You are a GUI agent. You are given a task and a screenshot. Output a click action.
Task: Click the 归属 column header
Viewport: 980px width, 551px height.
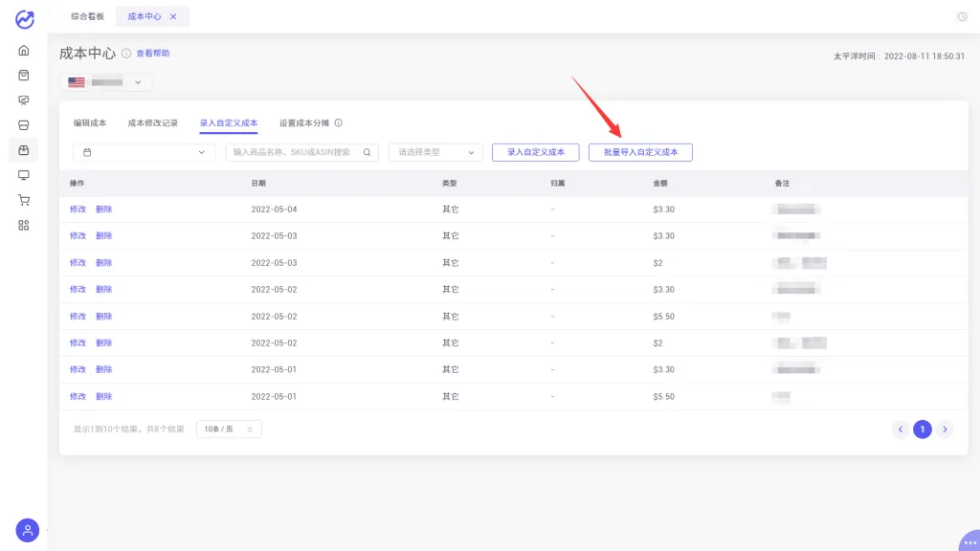(558, 183)
